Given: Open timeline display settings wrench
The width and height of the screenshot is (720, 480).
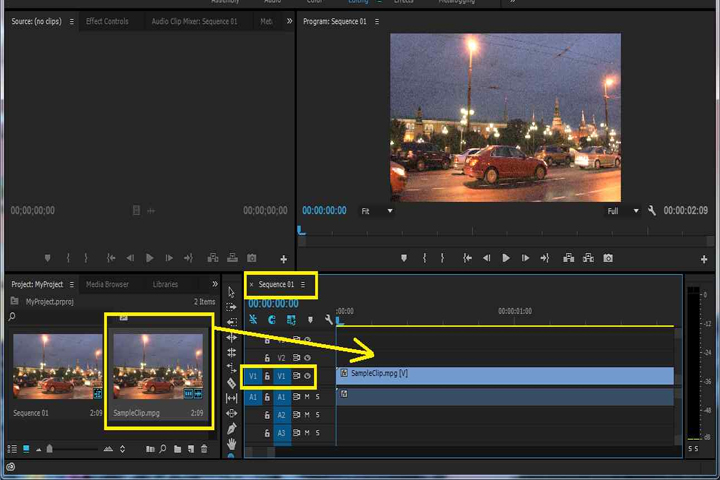Looking at the screenshot, I should 329,319.
